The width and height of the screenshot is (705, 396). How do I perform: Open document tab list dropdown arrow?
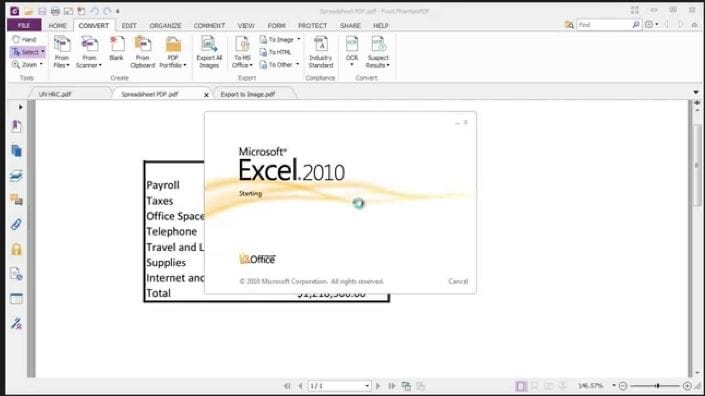coord(696,92)
